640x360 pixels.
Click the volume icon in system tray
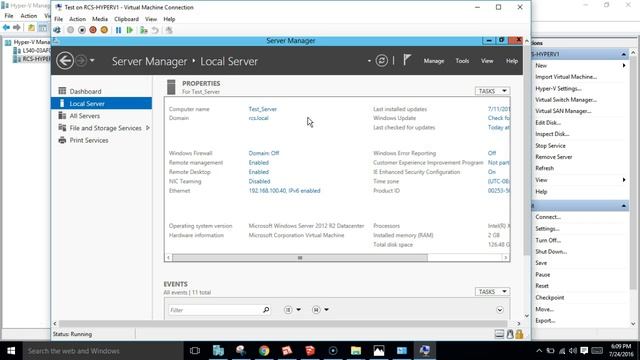point(573,351)
